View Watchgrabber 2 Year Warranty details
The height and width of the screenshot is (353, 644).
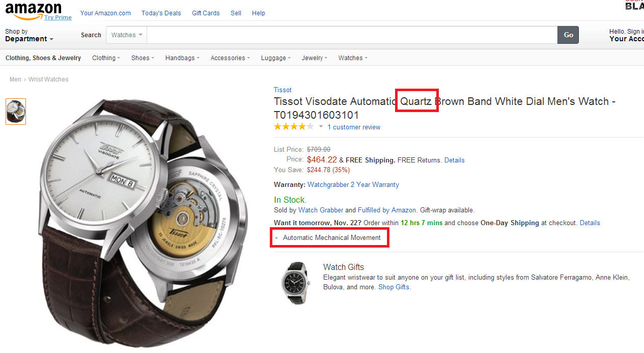(x=353, y=185)
